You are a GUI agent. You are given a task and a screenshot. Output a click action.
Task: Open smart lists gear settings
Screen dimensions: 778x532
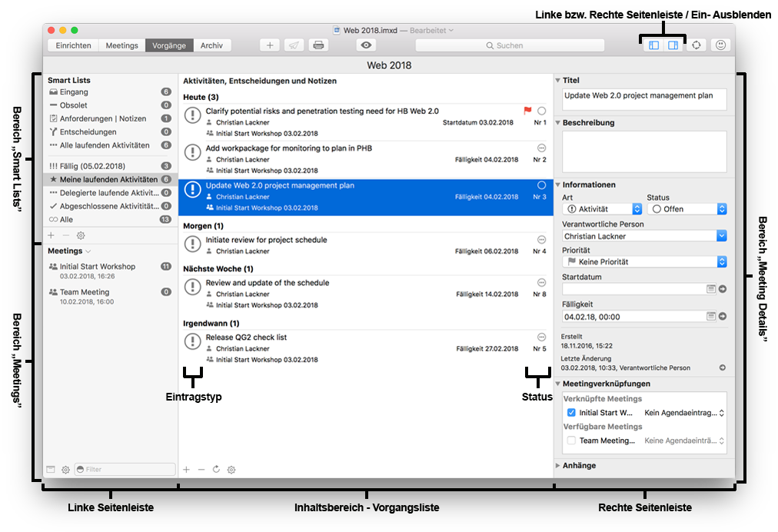click(x=81, y=235)
